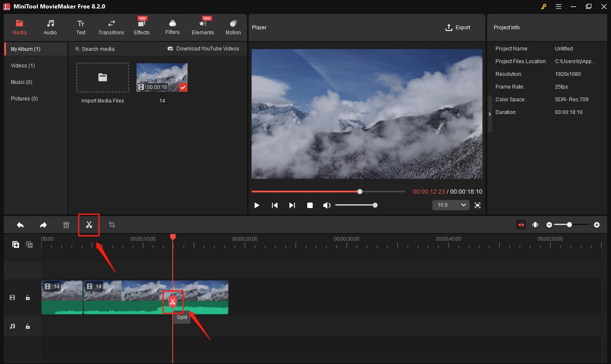
Task: Zoom out the timeline
Action: click(549, 225)
